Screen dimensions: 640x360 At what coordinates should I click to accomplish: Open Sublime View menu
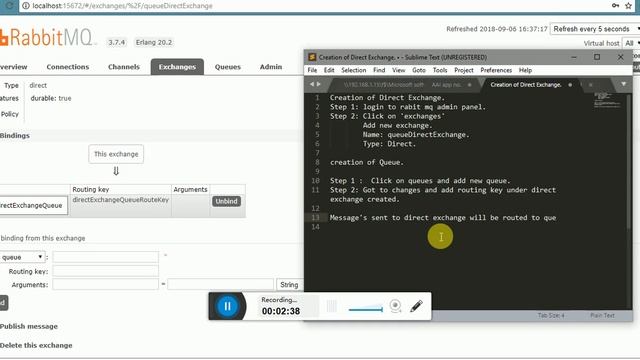coord(398,70)
